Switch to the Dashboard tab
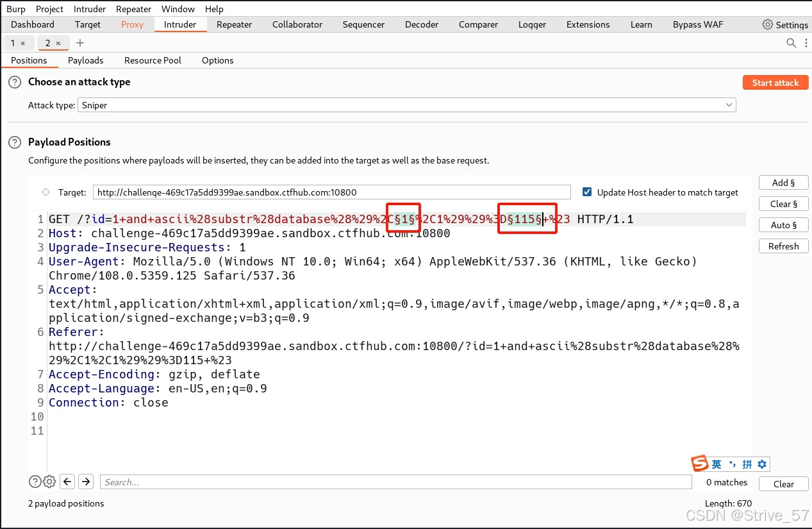 click(x=33, y=24)
